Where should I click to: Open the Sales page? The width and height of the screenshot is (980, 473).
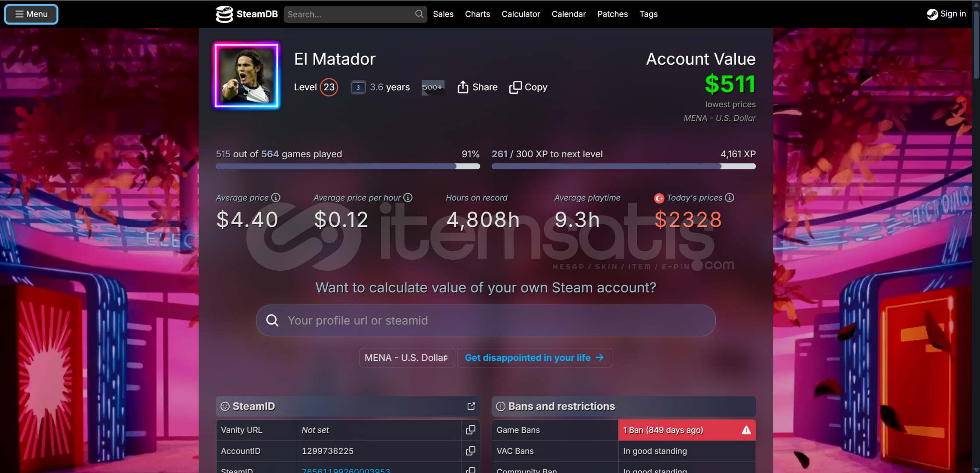click(x=443, y=14)
